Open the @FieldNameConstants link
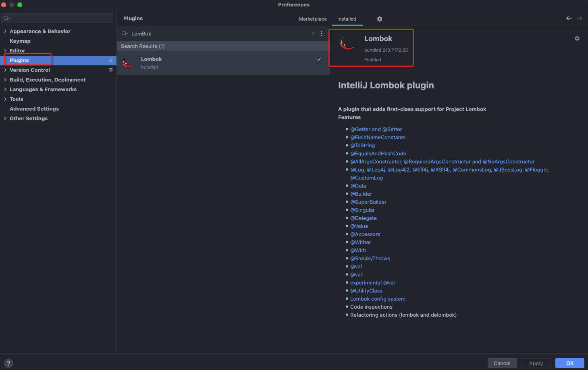Viewport: 588px width, 370px height. point(378,137)
